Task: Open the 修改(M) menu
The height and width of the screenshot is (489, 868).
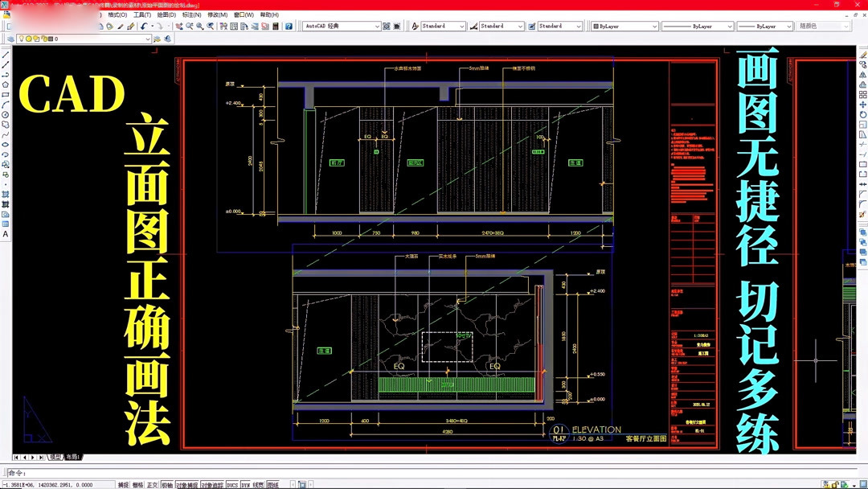Action: pos(217,15)
